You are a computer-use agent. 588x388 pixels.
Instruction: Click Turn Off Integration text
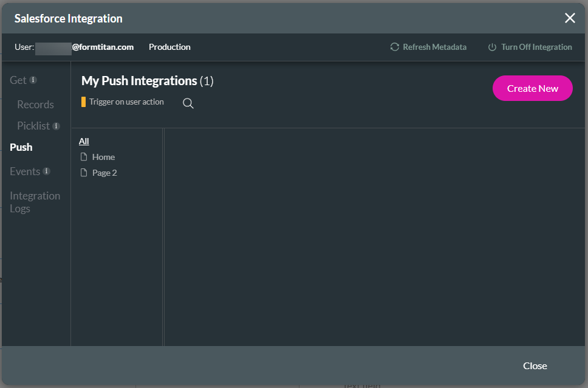(x=536, y=47)
